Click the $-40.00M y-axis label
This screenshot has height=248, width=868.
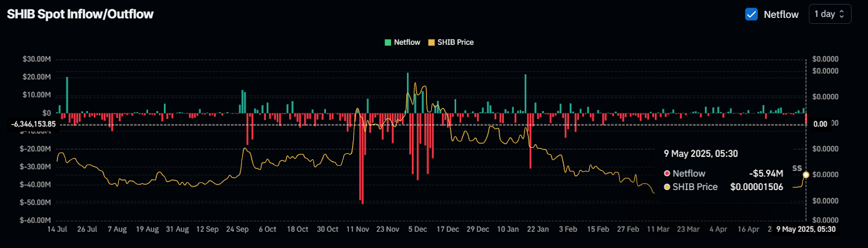(x=35, y=185)
